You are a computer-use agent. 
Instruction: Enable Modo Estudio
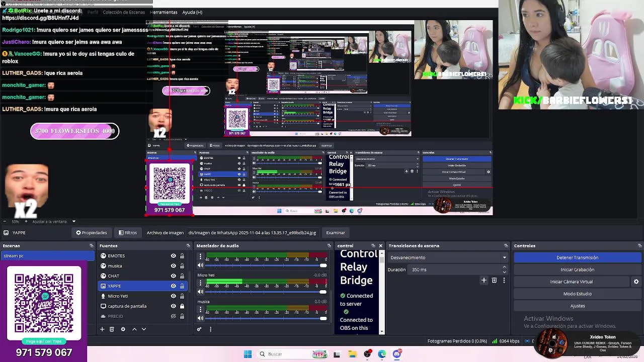pyautogui.click(x=577, y=294)
